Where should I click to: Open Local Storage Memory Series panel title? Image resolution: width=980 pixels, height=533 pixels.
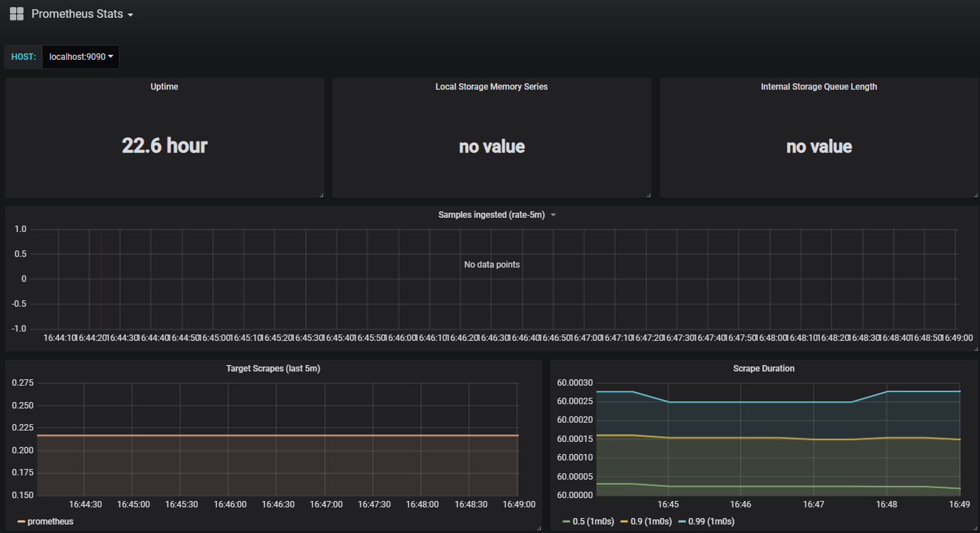(x=492, y=87)
